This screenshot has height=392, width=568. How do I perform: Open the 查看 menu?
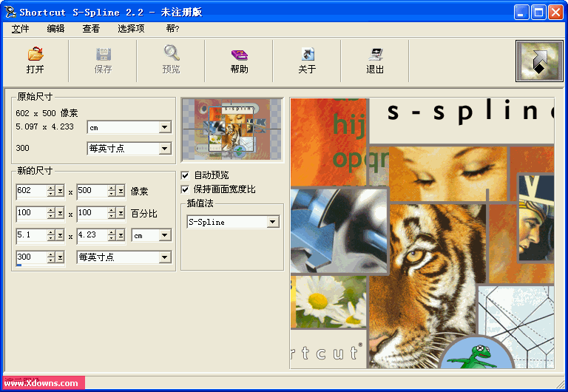coord(91,29)
